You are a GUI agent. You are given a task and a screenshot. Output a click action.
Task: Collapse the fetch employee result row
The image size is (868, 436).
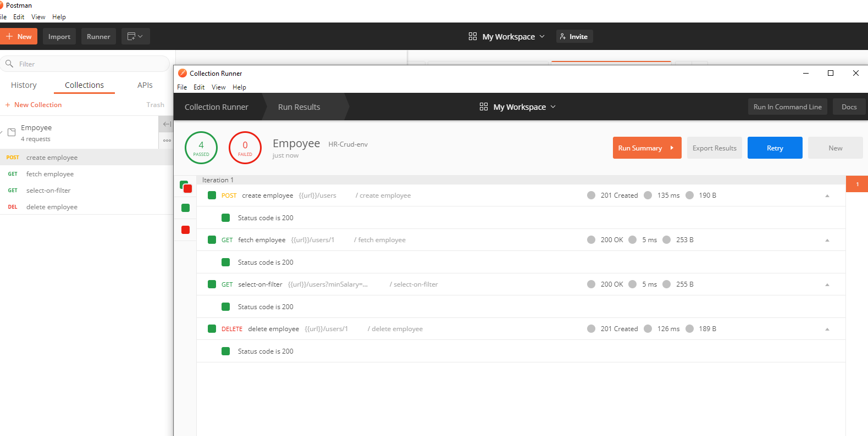point(827,240)
